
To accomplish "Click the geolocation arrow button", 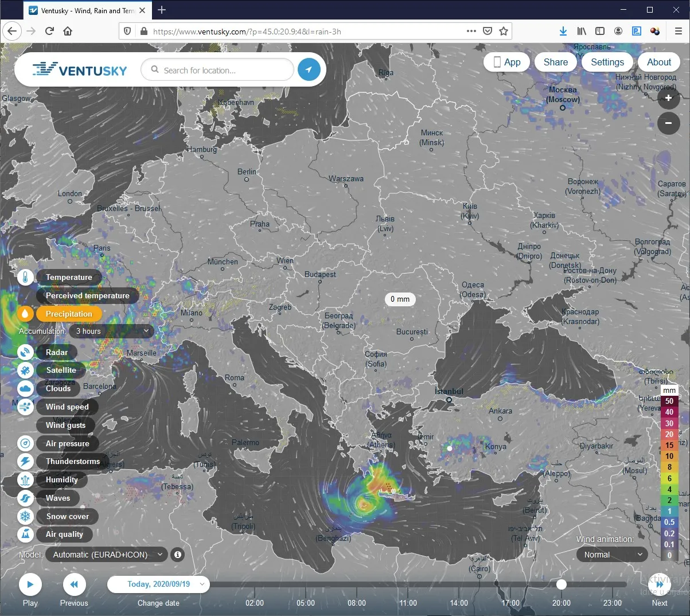I will click(309, 70).
